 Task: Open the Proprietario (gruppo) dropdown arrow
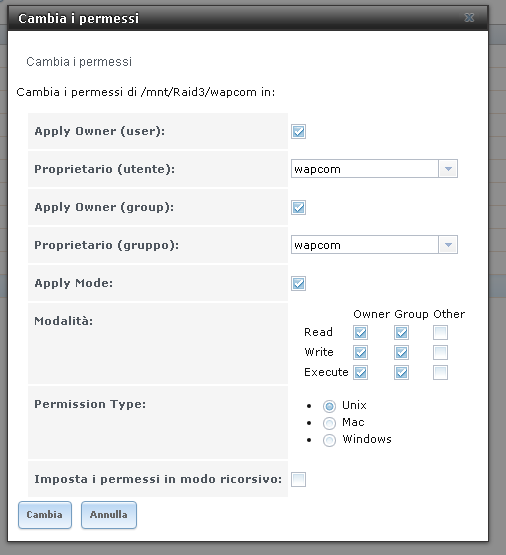[448, 245]
